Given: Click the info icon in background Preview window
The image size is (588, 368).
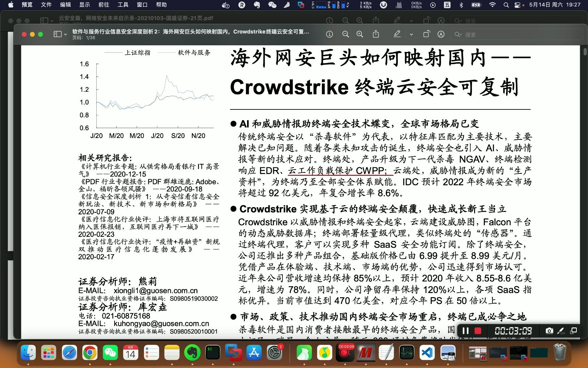Looking at the screenshot, I should 329,20.
